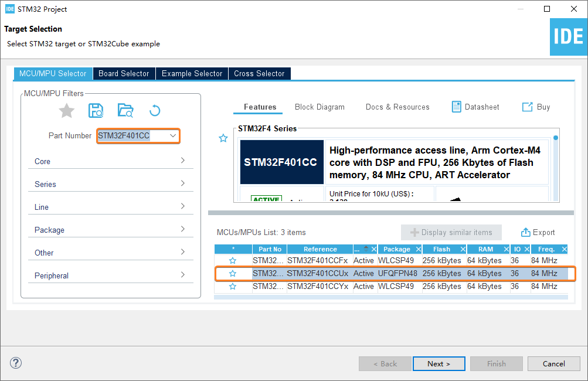
Task: Click the load saved search folder icon
Action: click(125, 111)
